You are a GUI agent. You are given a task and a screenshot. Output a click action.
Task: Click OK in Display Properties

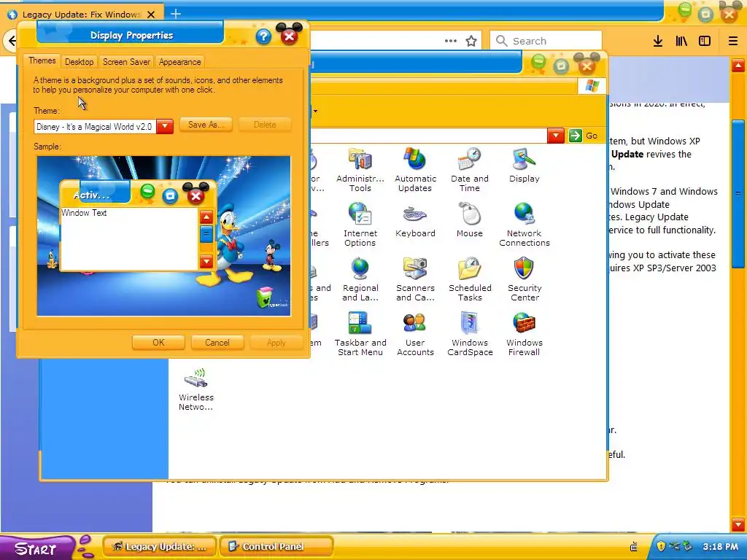[158, 343]
